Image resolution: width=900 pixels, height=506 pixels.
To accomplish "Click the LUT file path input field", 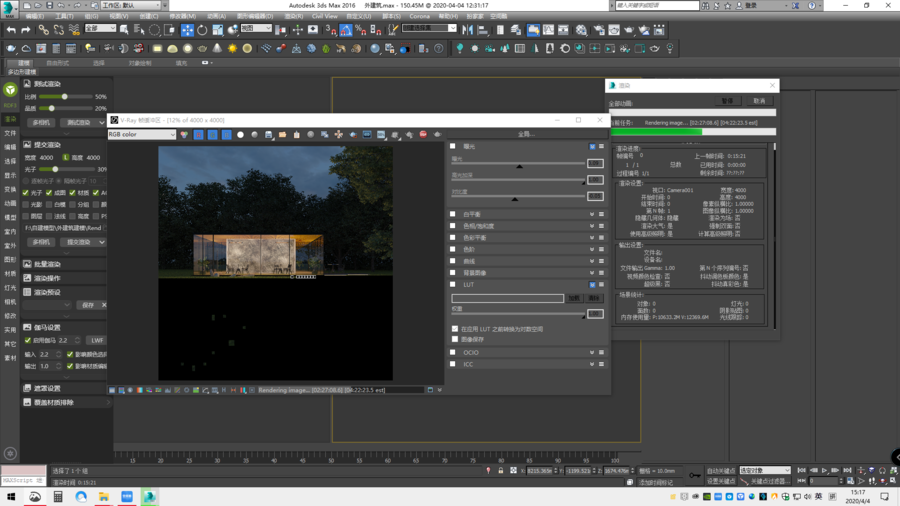I will [x=507, y=298].
